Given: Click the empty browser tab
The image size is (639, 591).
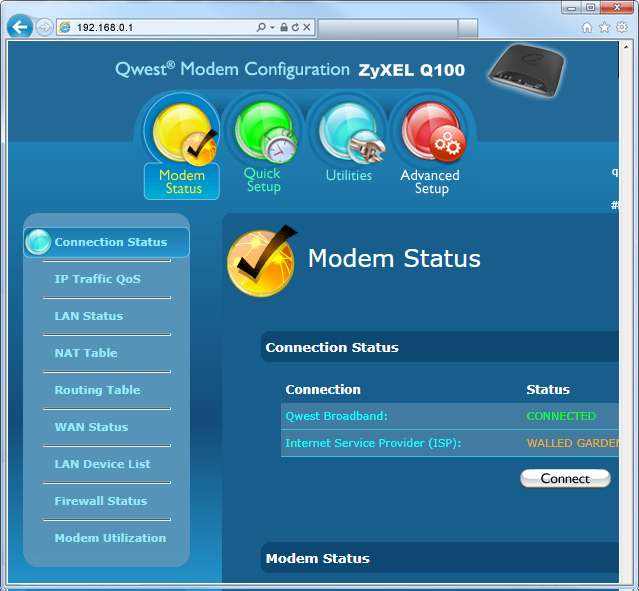Looking at the screenshot, I should [x=387, y=28].
